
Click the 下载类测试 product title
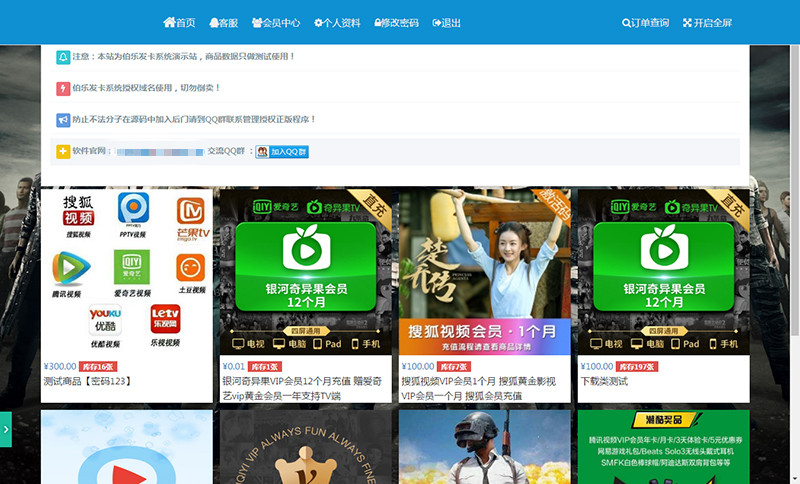(x=604, y=381)
